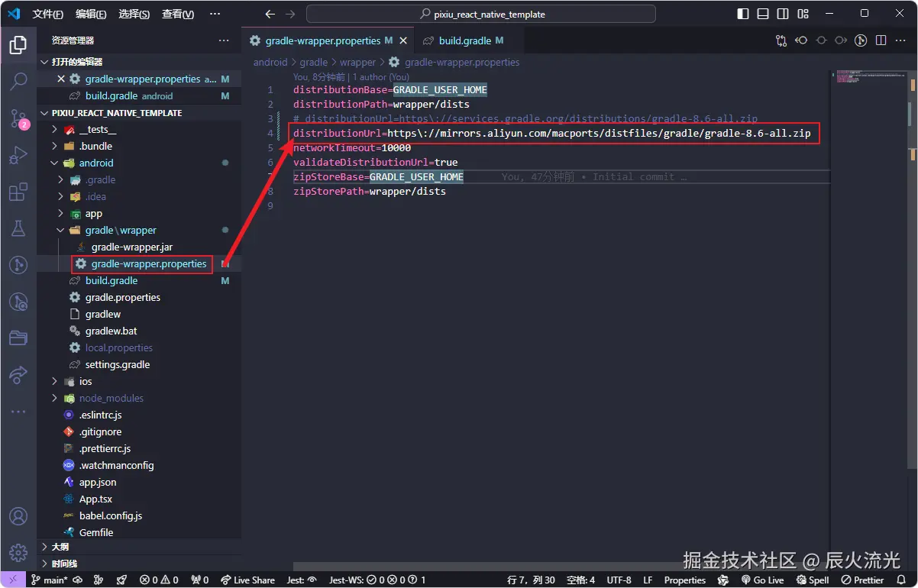
Task: Open notifications bell in status bar
Action: tap(901, 580)
